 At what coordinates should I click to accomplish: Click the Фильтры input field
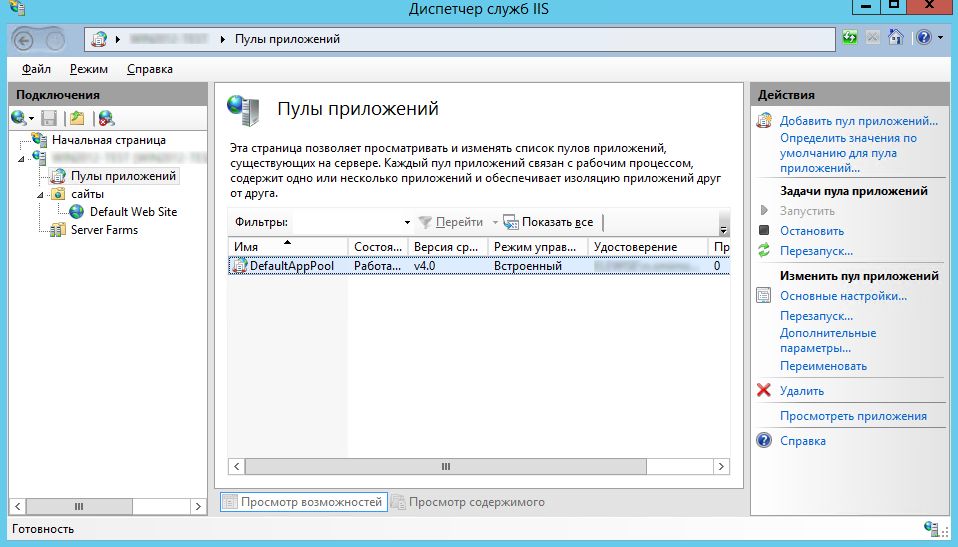point(346,222)
